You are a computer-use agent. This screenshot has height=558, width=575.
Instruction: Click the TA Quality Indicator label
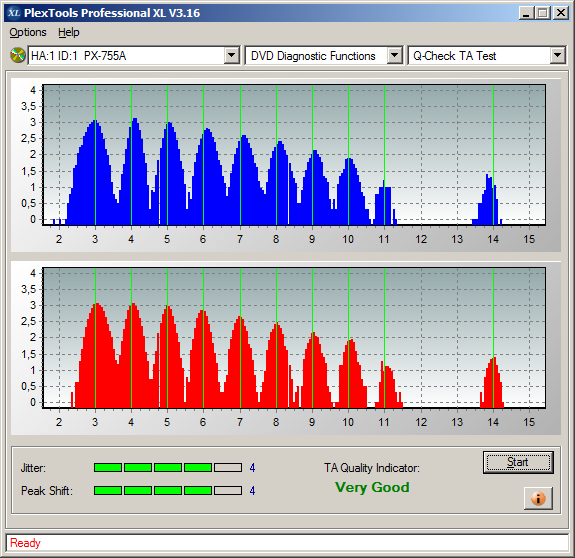pos(372,468)
